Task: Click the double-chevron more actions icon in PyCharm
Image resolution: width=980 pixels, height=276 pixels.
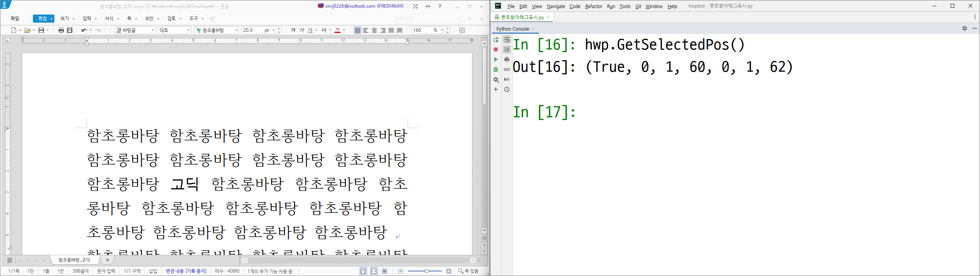Action: tap(507, 79)
